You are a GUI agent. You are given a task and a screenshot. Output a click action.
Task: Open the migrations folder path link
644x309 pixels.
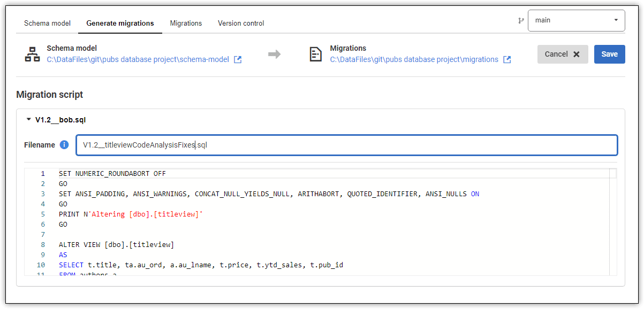pyautogui.click(x=414, y=60)
